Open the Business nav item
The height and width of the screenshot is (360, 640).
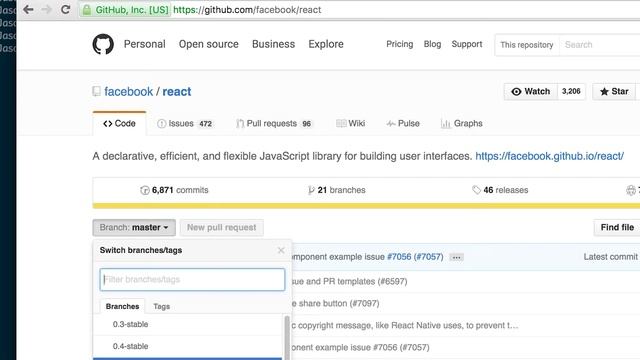(273, 44)
